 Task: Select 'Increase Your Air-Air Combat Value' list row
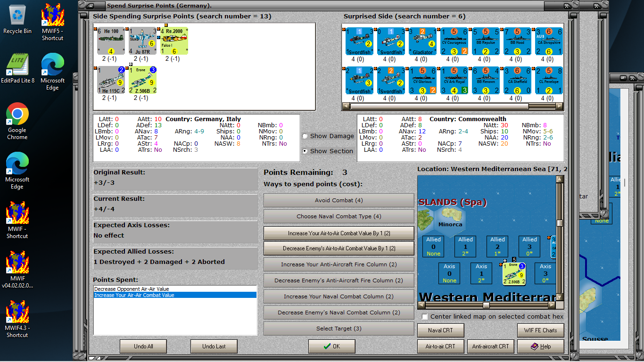(x=175, y=295)
